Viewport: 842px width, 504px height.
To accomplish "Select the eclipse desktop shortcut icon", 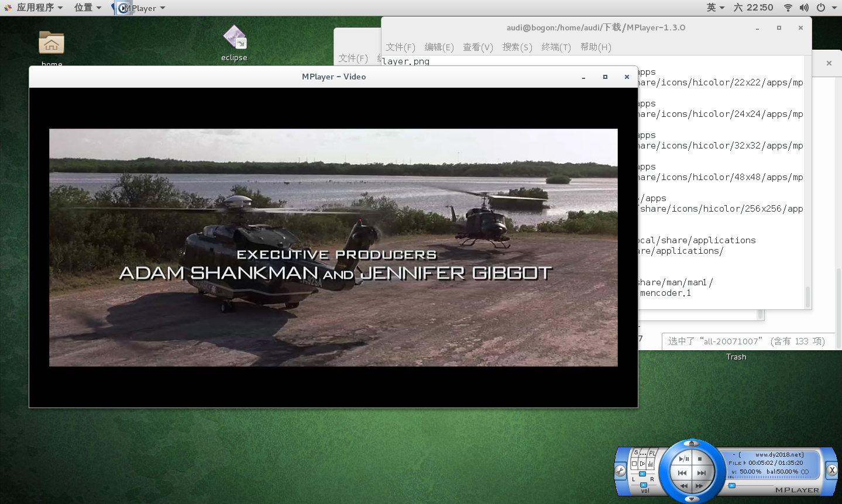I will (235, 38).
